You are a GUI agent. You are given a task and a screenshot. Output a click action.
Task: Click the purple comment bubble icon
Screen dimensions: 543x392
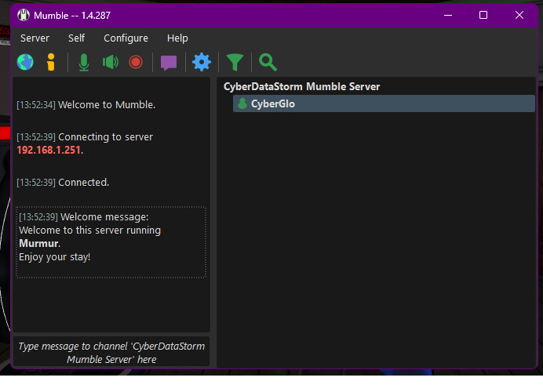tap(169, 62)
